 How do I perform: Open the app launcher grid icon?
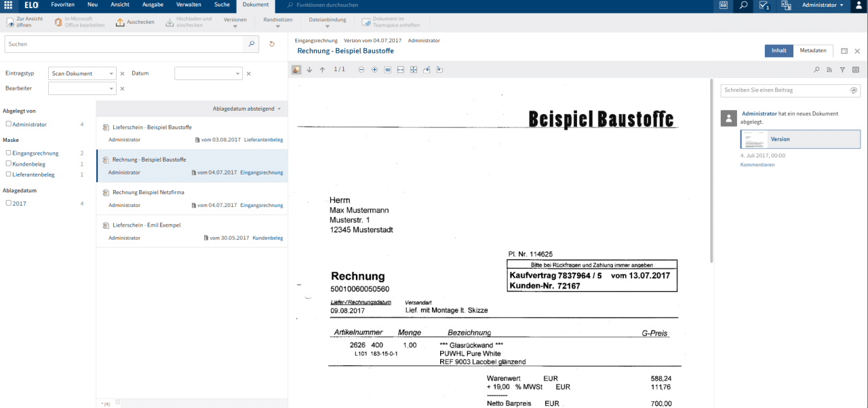click(x=7, y=5)
